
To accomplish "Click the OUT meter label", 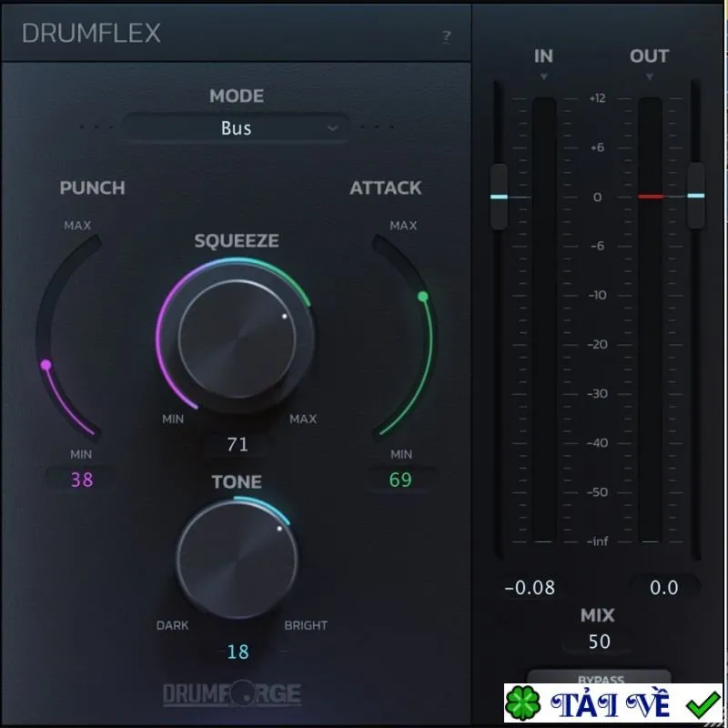I will [x=649, y=56].
